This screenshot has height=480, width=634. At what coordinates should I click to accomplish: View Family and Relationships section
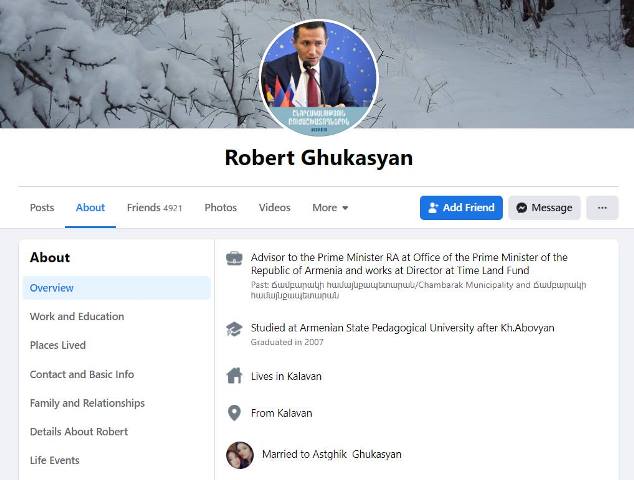pyautogui.click(x=87, y=404)
